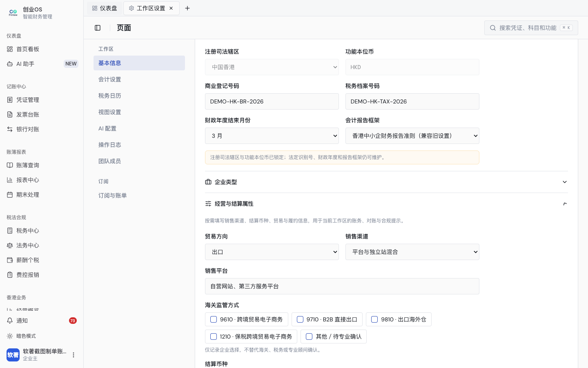Collapse 经营与结算属性 section chevron
The image size is (588, 368).
pos(565,204)
